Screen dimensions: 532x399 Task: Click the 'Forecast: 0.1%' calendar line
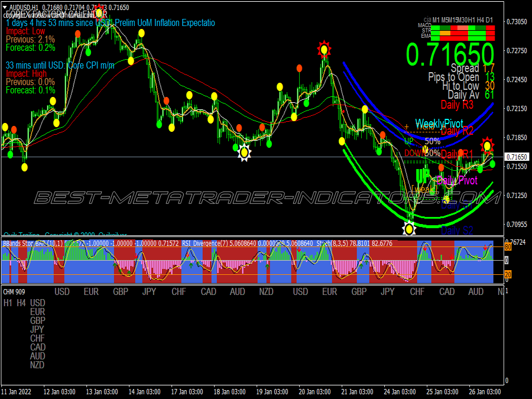[x=31, y=90]
